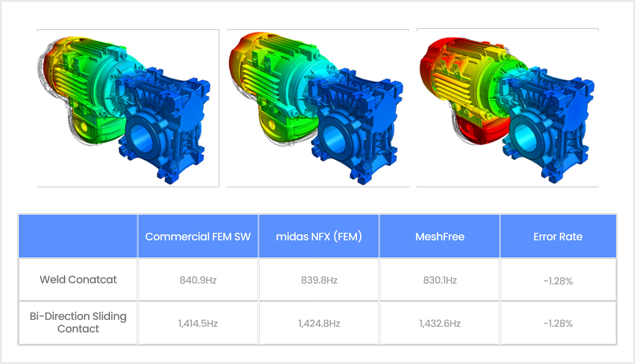Select the MeshFree simulation image
Viewport: 635px width, 364px height.
click(507, 108)
